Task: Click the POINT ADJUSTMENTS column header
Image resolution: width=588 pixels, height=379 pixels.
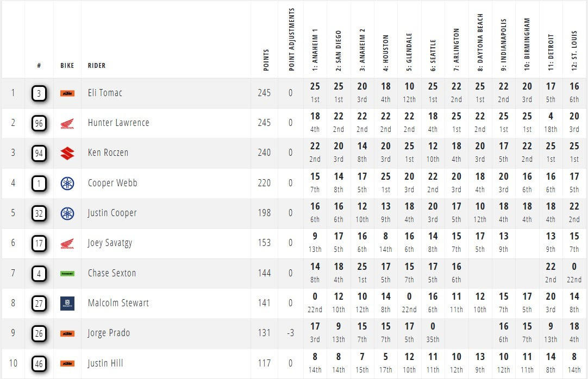Action: point(292,40)
